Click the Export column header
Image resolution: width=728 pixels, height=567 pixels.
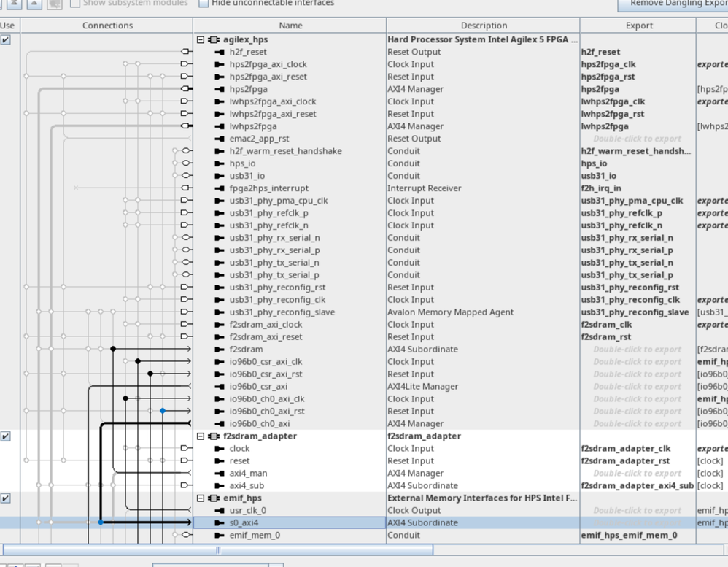639,26
